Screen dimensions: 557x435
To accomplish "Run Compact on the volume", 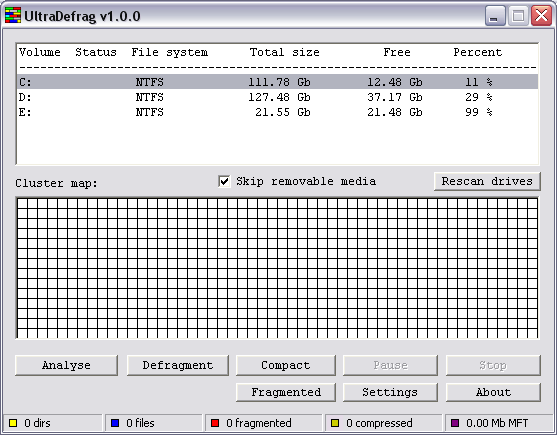I will [x=286, y=365].
